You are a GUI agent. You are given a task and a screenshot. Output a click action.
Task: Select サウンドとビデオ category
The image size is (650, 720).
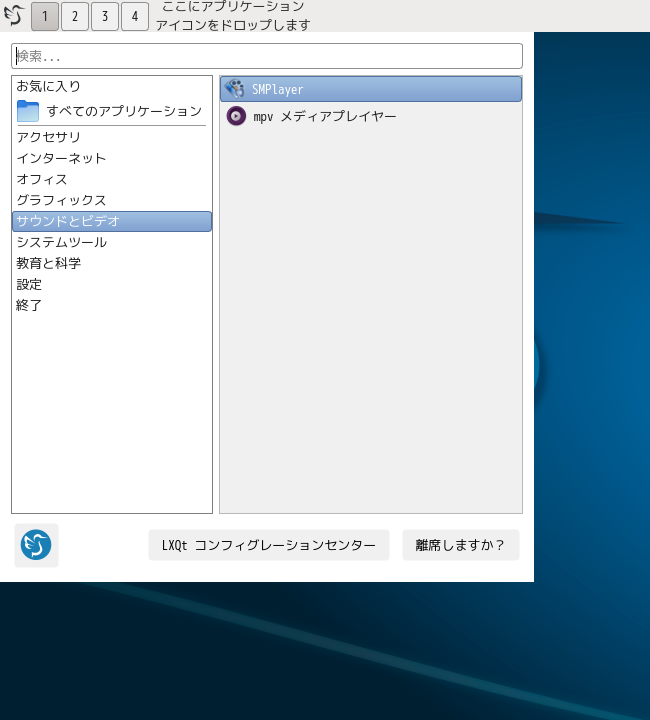(x=112, y=221)
